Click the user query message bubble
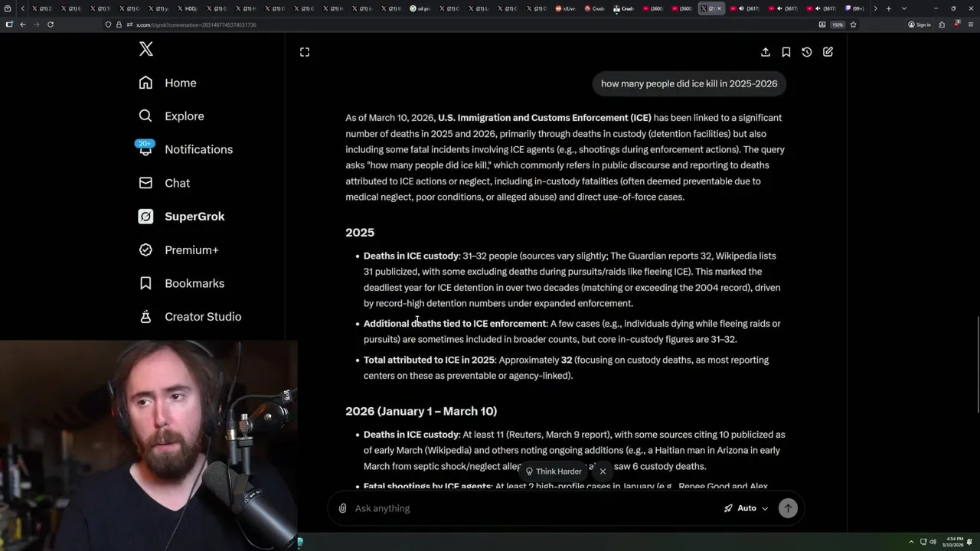Image resolution: width=980 pixels, height=551 pixels. tap(689, 83)
